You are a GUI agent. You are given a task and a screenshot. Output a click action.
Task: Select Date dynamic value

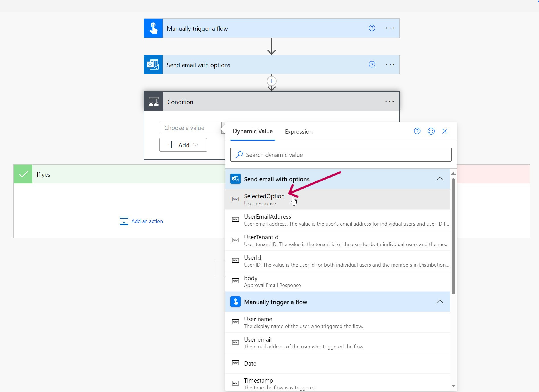(338, 363)
